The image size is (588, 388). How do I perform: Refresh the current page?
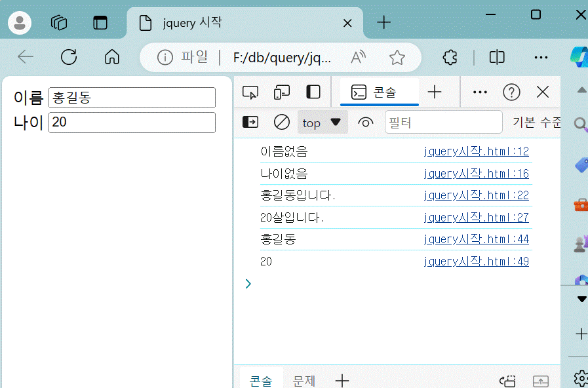[69, 57]
